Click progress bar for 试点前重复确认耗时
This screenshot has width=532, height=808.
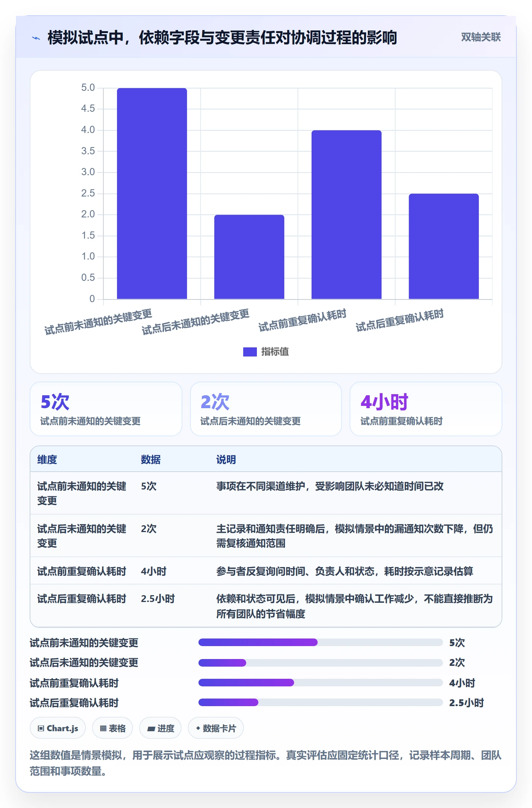321,683
